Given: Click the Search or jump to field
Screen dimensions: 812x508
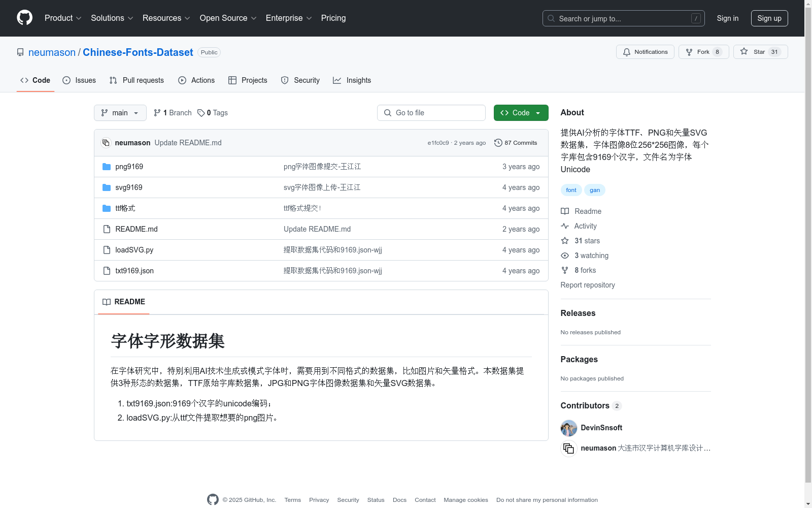Looking at the screenshot, I should 624,18.
